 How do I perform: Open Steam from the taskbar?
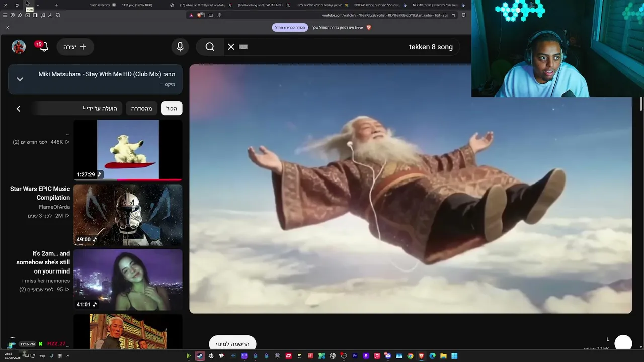200,356
